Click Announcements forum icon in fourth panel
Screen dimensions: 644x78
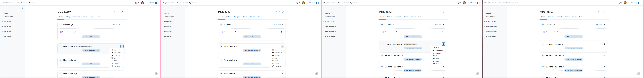pos(544,32)
